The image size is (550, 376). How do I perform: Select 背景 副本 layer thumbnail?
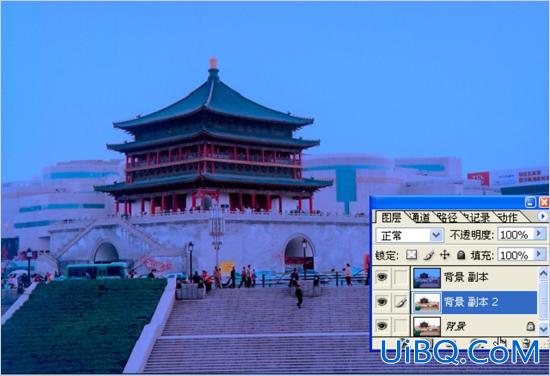(427, 278)
